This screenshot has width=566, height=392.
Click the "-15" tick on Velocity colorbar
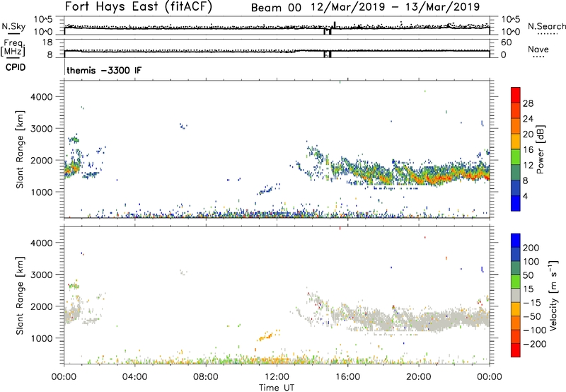click(532, 303)
